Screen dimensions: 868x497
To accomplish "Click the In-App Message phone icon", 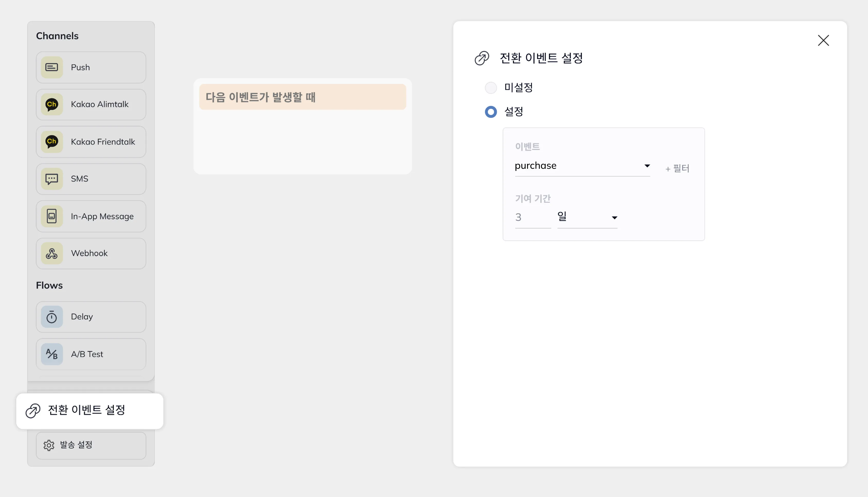I will click(x=52, y=216).
